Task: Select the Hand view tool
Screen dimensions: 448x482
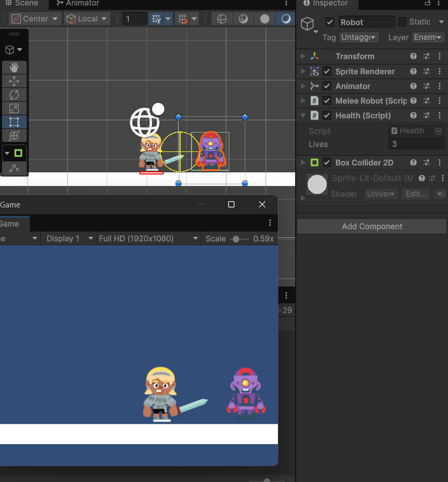Action: [x=14, y=67]
